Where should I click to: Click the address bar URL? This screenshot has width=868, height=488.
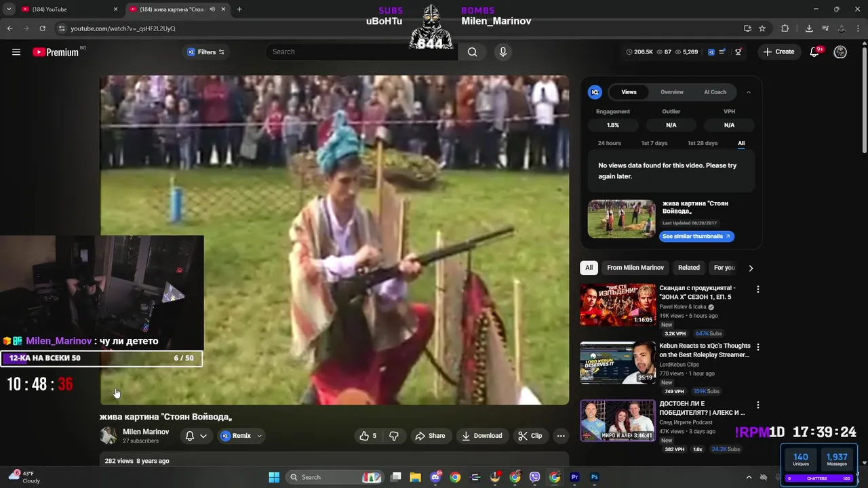[123, 28]
